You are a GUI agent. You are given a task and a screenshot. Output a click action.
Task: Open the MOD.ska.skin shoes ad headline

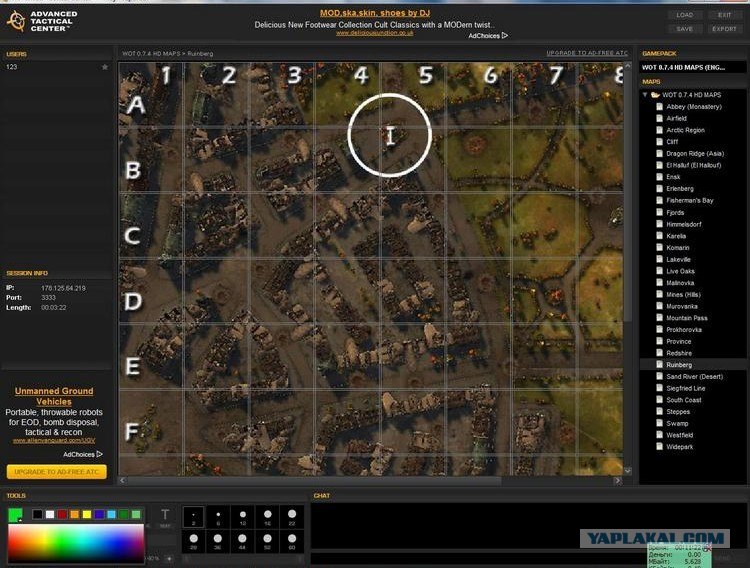pos(375,13)
